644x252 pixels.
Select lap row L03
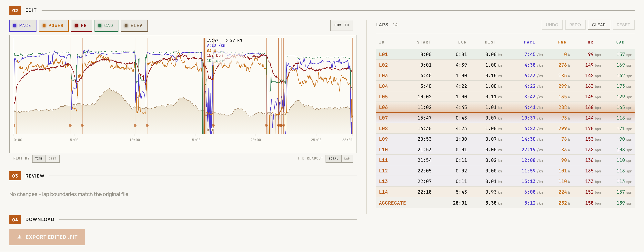point(505,75)
